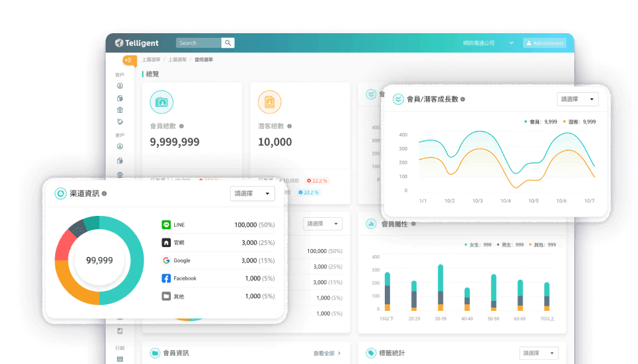Click the LINE channel icon
Image resolution: width=638 pixels, height=364 pixels.
[166, 225]
